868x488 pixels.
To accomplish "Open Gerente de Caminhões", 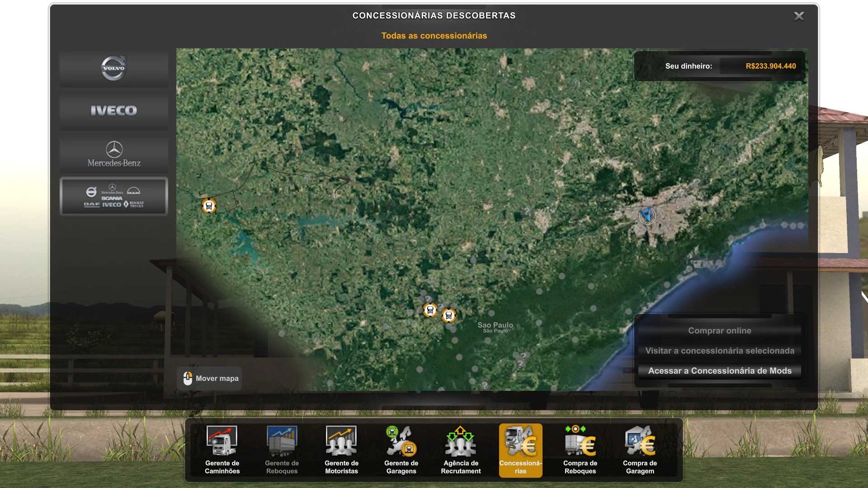I will [x=222, y=450].
